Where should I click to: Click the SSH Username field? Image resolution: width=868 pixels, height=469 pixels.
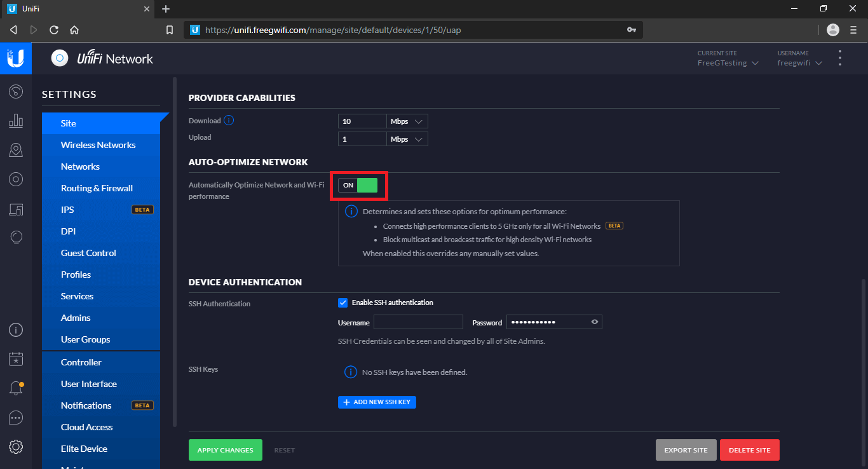[418, 322]
